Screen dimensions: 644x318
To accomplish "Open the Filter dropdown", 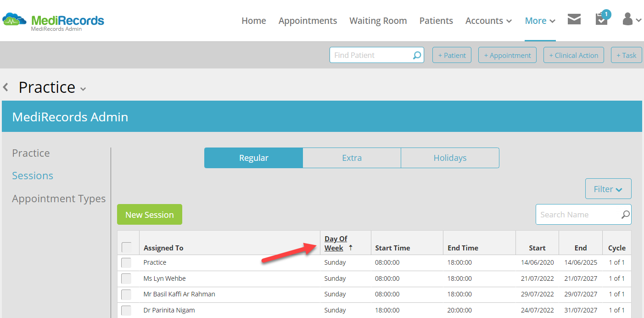I will point(608,189).
